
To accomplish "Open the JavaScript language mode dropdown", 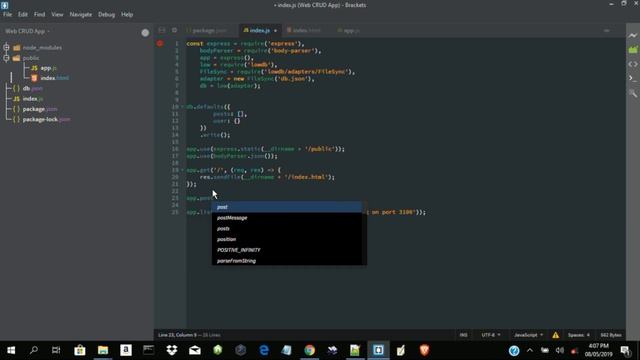I will coord(529,335).
